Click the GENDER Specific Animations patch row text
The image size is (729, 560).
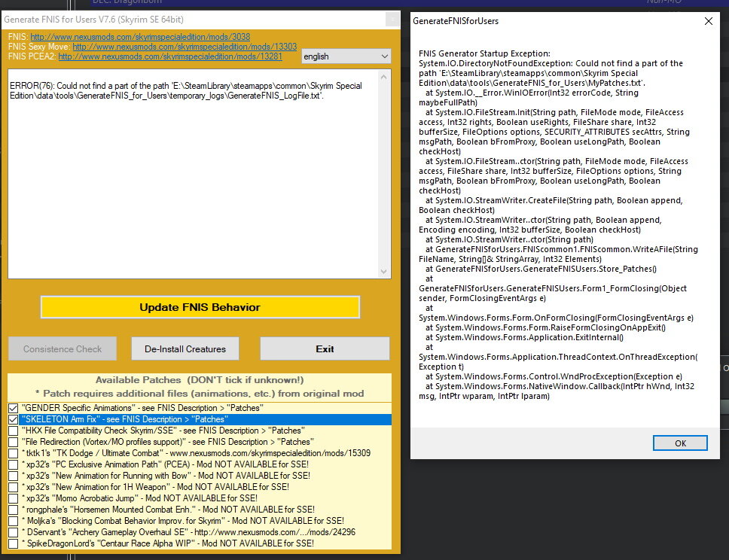point(142,408)
